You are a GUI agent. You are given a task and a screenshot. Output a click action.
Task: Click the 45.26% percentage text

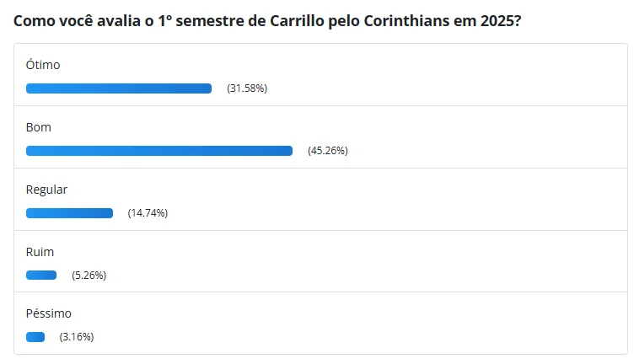click(x=328, y=151)
